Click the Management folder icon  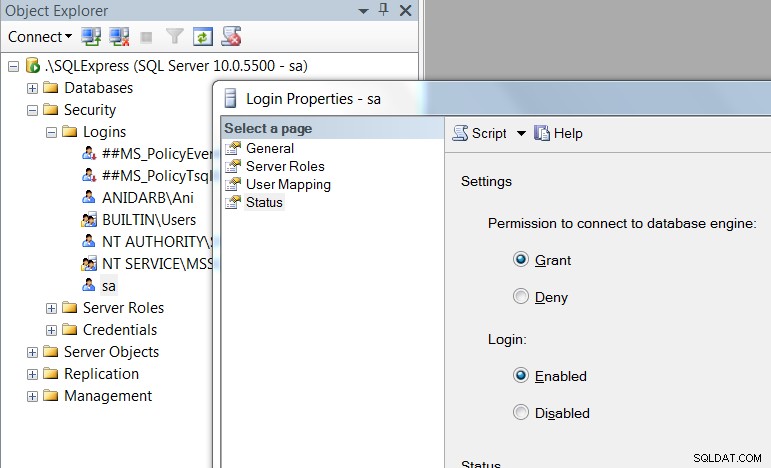[51, 396]
